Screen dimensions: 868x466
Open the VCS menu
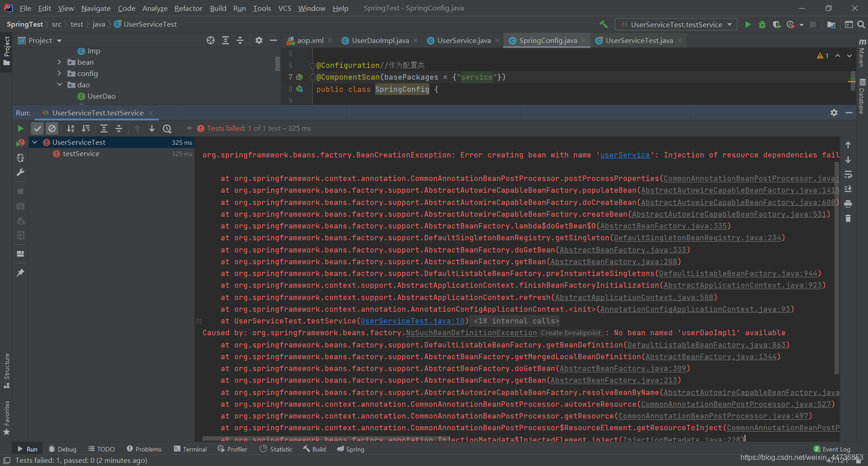tap(285, 8)
